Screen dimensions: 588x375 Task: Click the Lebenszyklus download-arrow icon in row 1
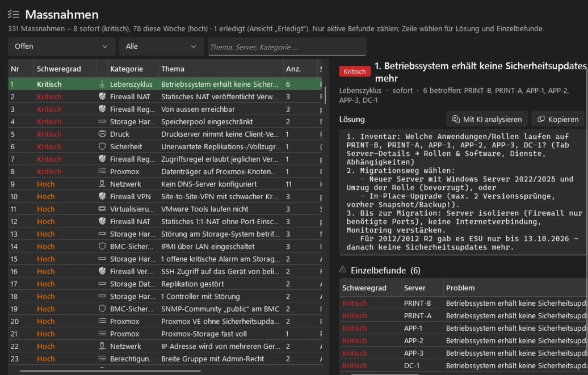click(102, 84)
